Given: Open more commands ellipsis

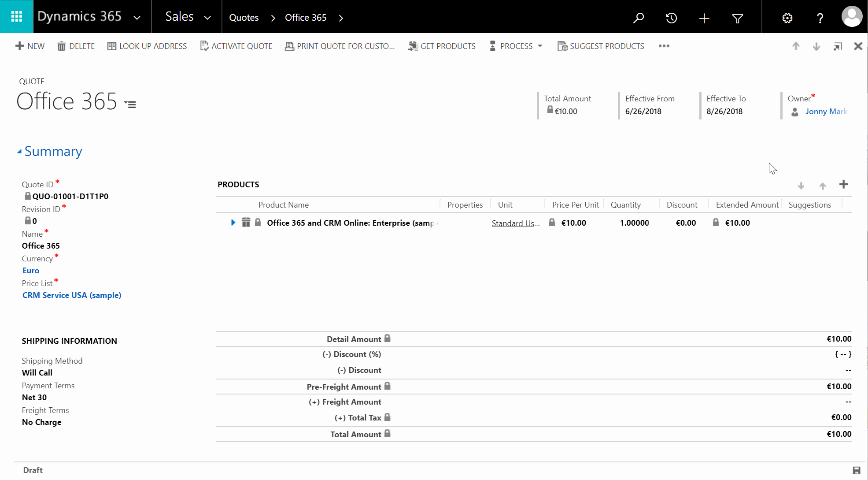Looking at the screenshot, I should pyautogui.click(x=664, y=46).
